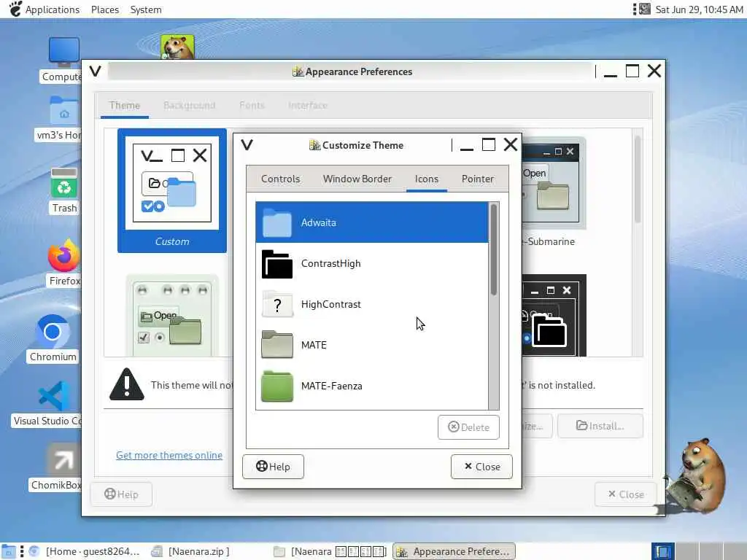The width and height of the screenshot is (747, 560).
Task: Open the System menu
Action: coord(146,9)
